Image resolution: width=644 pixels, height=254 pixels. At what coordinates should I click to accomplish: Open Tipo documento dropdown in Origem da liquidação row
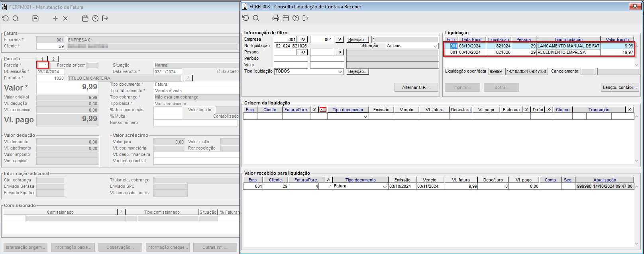365,116
